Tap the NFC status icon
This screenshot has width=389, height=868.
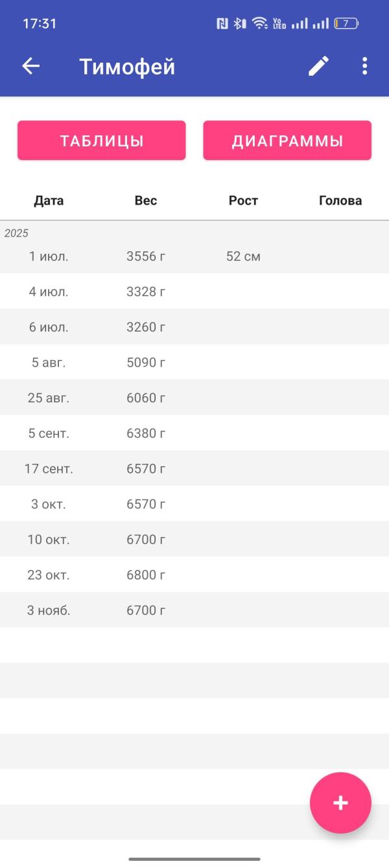pyautogui.click(x=222, y=24)
